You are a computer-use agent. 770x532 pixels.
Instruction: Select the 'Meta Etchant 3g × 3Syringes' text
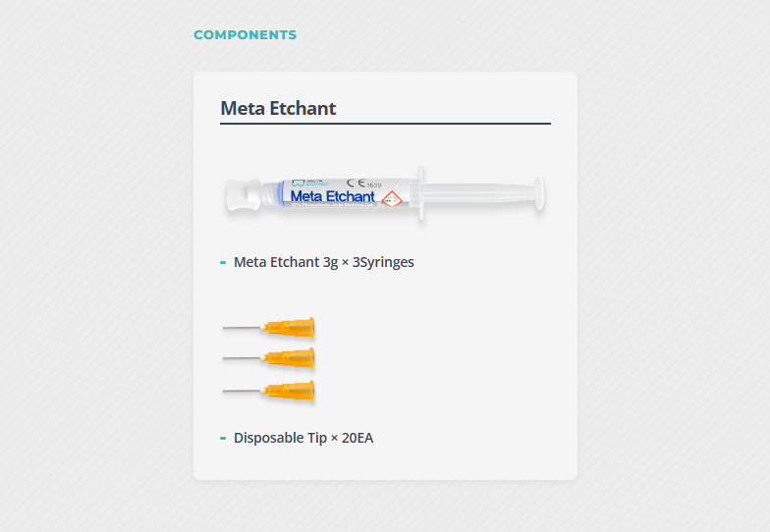pos(324,262)
